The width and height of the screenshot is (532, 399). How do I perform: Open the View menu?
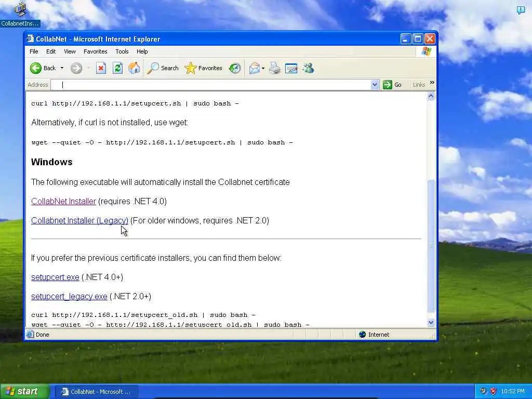(70, 51)
